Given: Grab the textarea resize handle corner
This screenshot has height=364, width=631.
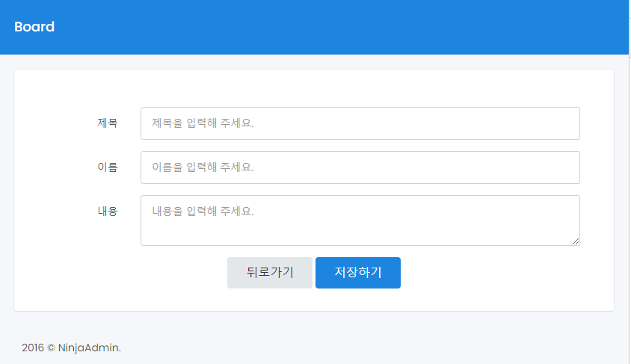Looking at the screenshot, I should [576, 241].
